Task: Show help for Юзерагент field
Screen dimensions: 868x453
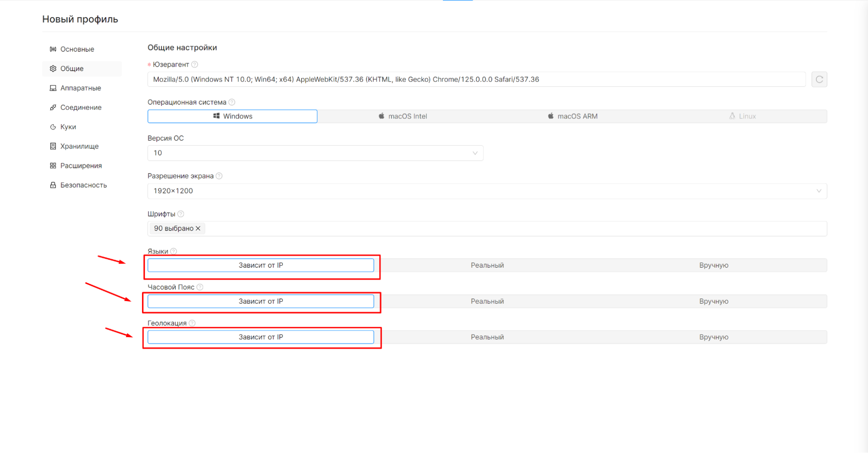Action: 195,64
